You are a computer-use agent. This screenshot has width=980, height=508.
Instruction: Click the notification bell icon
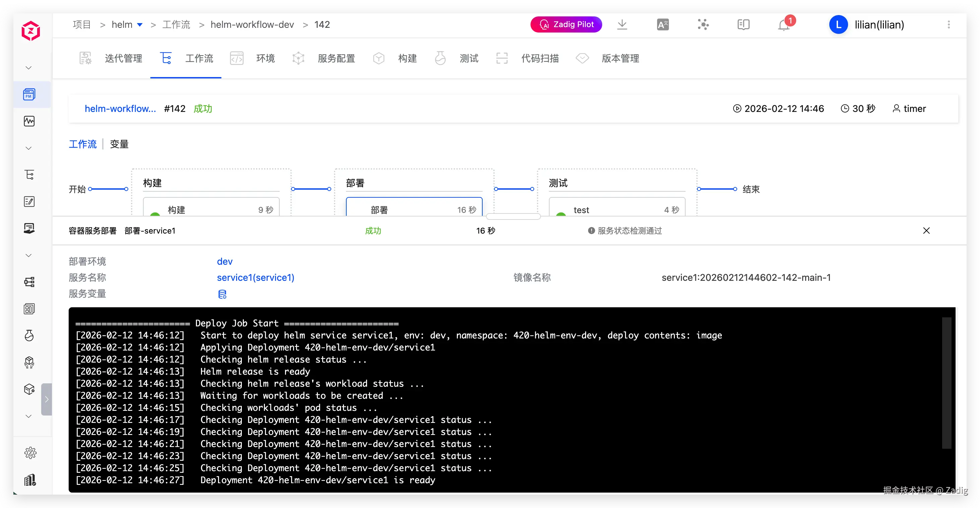tap(784, 25)
